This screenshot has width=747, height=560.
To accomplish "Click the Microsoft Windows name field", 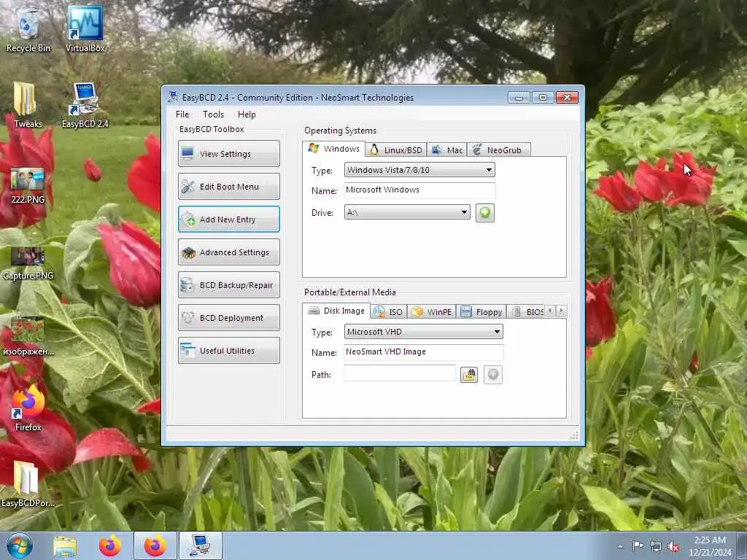I will point(419,190).
